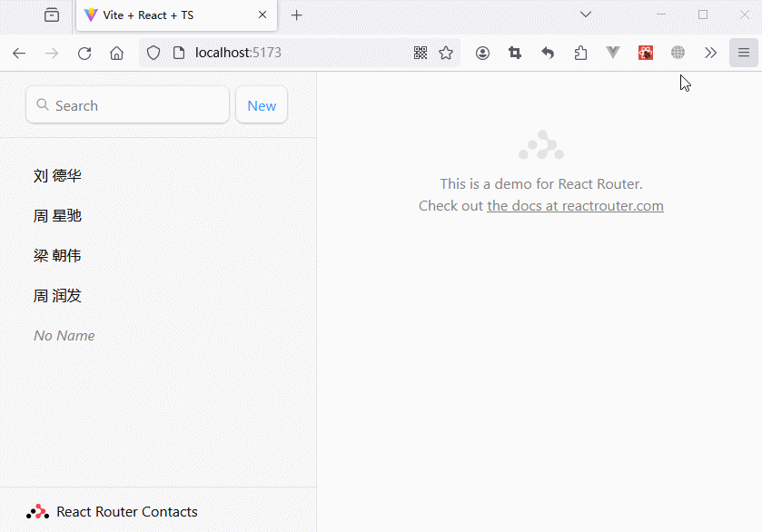The height and width of the screenshot is (532, 762).
Task: Bookmark this page with the star icon
Action: (x=446, y=53)
